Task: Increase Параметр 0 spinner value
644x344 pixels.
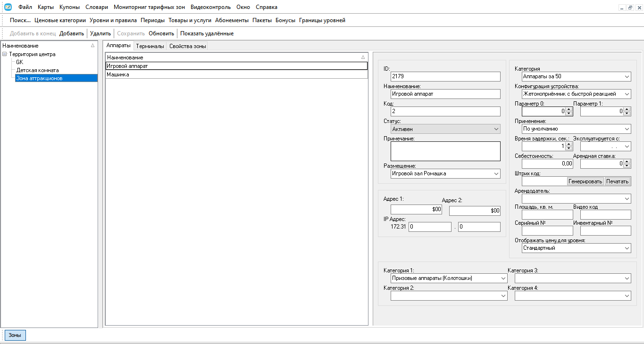Action: tap(569, 109)
